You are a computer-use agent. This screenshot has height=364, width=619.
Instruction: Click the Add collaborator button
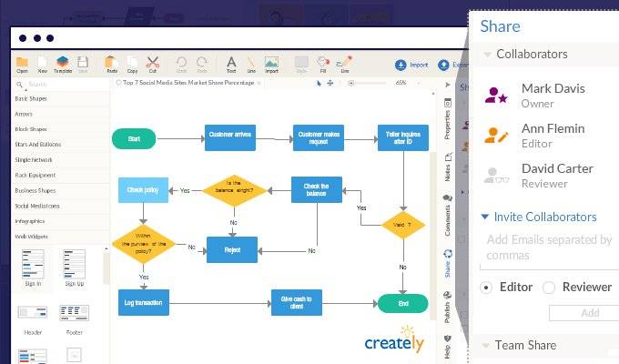point(589,312)
